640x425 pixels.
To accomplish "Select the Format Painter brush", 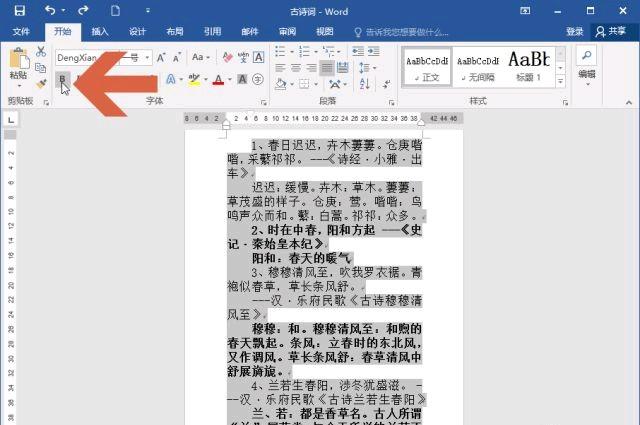I will [41, 84].
